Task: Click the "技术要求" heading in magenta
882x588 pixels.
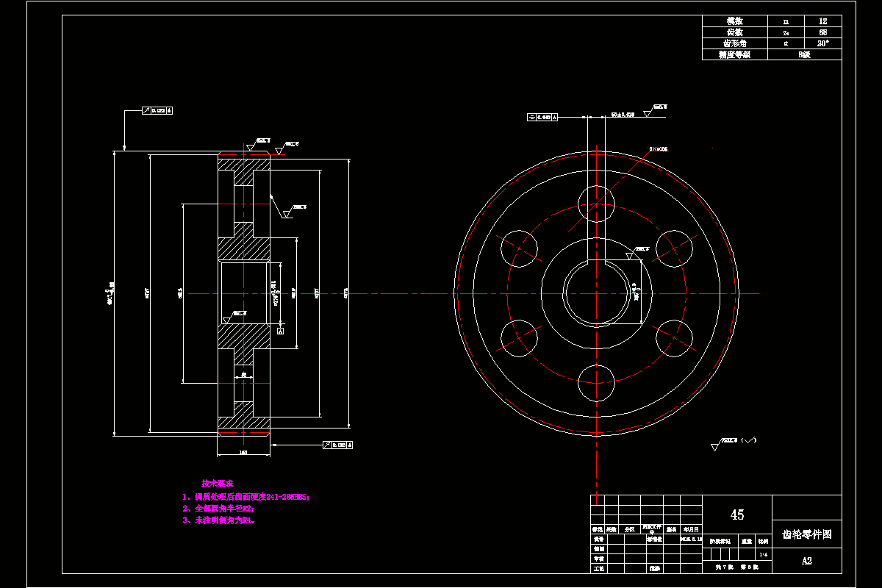Action: 218,484
